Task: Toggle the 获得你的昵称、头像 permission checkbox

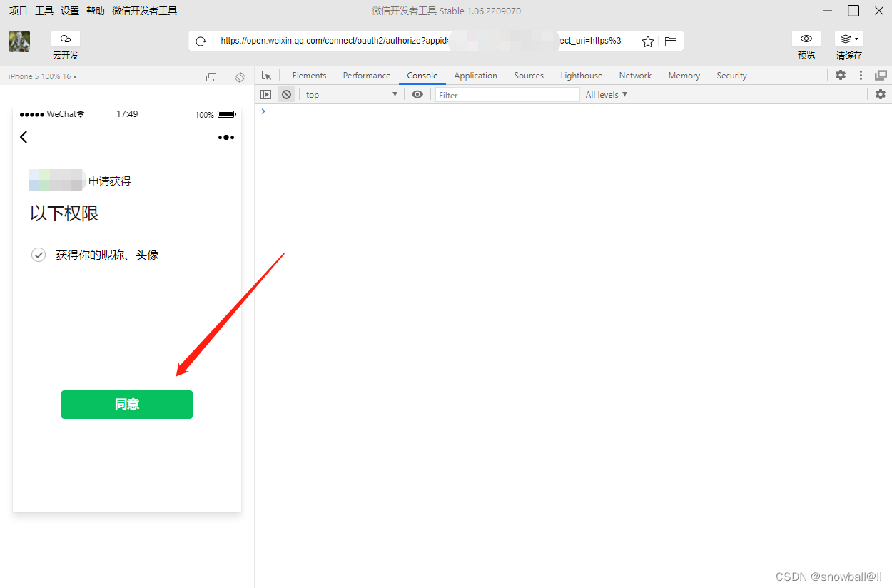Action: [39, 255]
